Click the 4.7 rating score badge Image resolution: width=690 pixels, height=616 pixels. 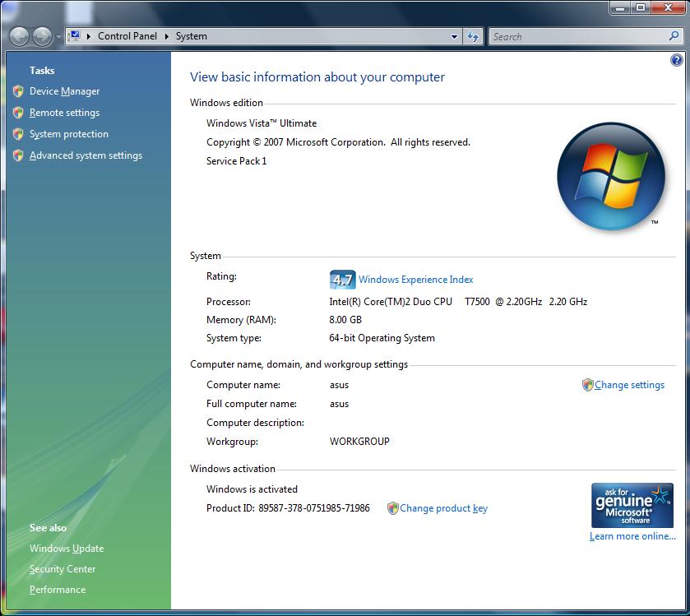[342, 280]
